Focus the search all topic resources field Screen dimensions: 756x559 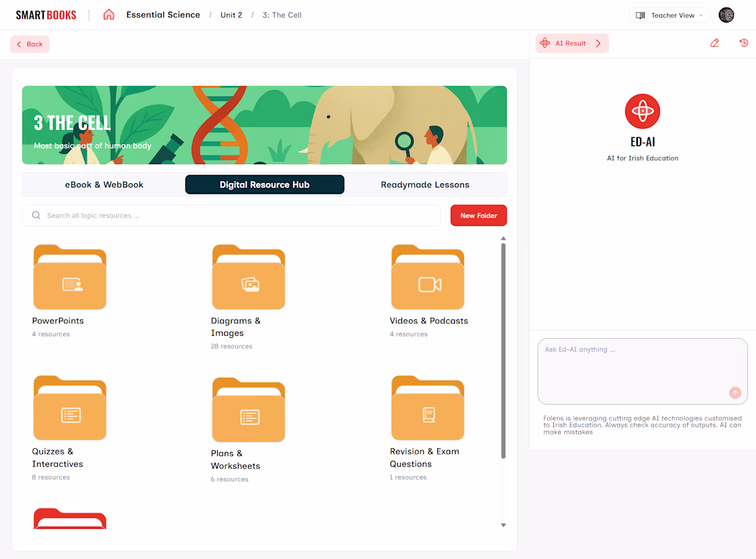(x=231, y=216)
